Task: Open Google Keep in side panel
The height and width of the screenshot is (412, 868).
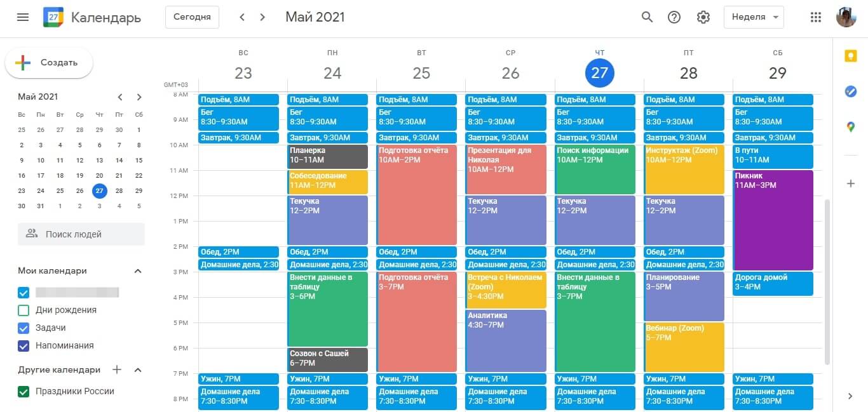Action: (x=850, y=56)
